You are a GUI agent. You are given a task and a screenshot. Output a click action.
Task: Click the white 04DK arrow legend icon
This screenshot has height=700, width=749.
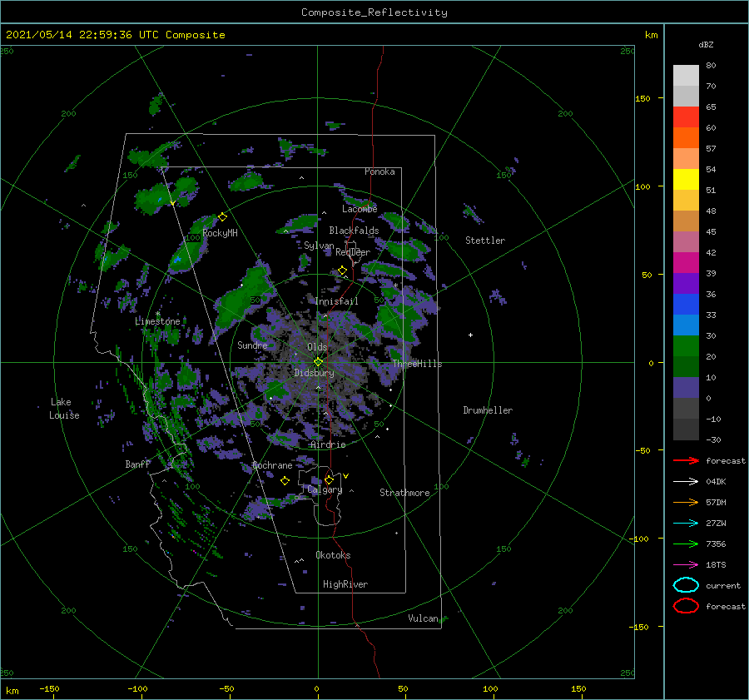click(x=686, y=482)
